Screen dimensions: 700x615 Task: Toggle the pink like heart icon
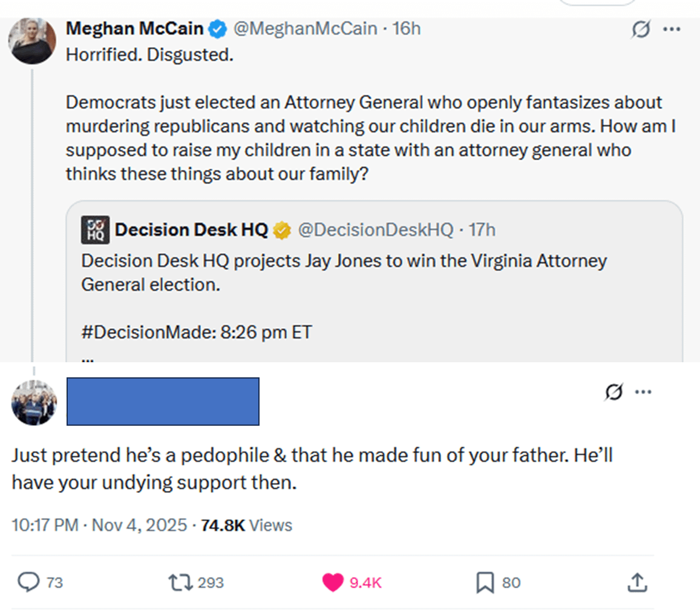(332, 582)
